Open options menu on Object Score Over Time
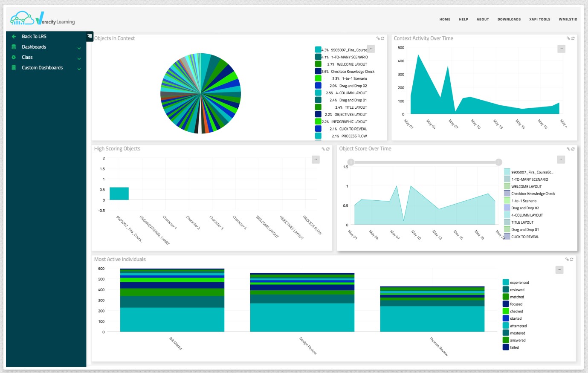Image resolution: width=588 pixels, height=373 pixels. [561, 159]
